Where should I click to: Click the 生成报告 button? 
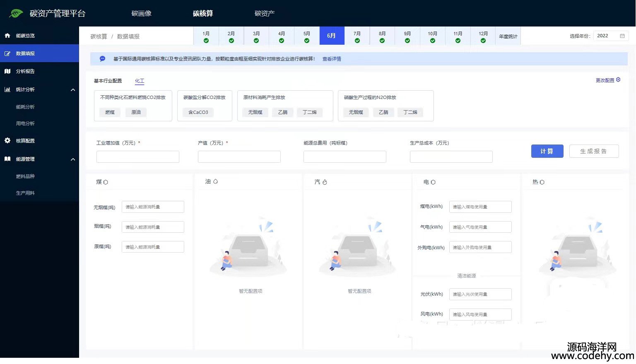(594, 151)
